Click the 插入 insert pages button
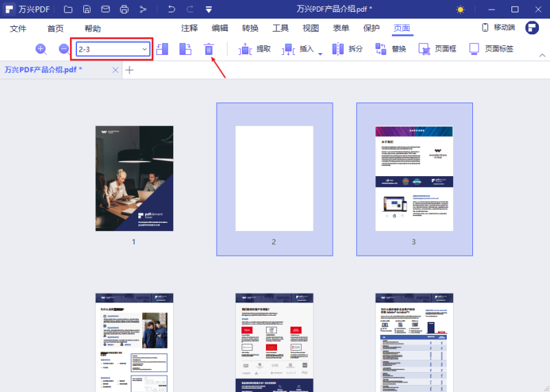550x392 pixels. pyautogui.click(x=298, y=49)
